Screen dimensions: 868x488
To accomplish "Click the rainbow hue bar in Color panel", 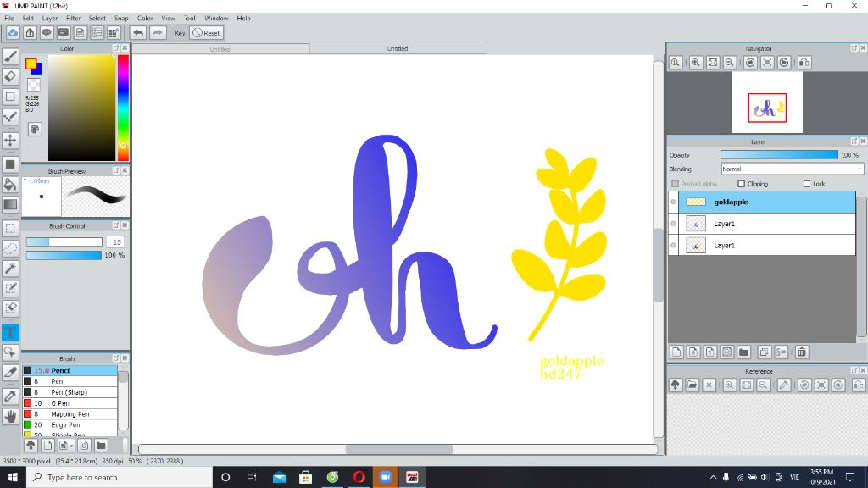I will (123, 108).
